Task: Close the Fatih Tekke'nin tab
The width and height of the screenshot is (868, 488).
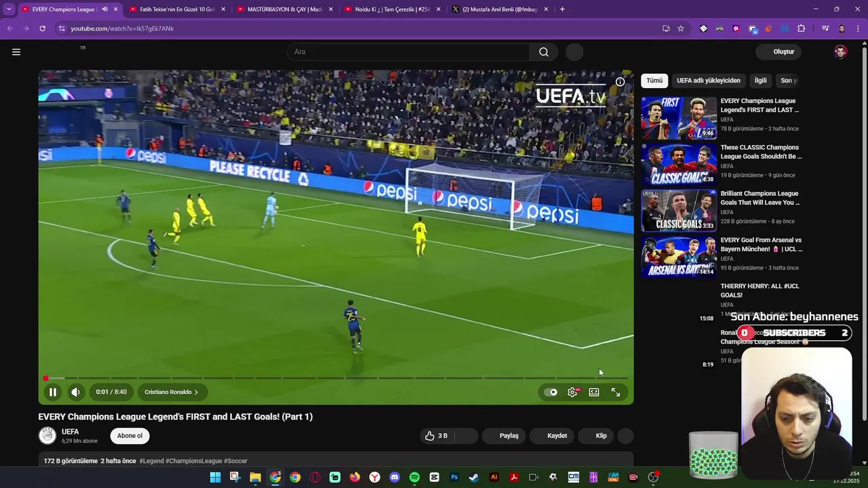Action: [x=223, y=9]
